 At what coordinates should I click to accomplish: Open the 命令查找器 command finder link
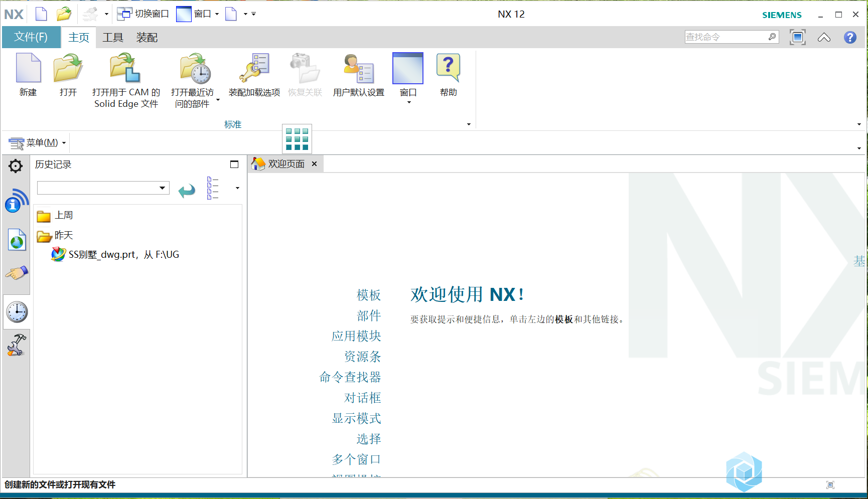[x=350, y=377]
